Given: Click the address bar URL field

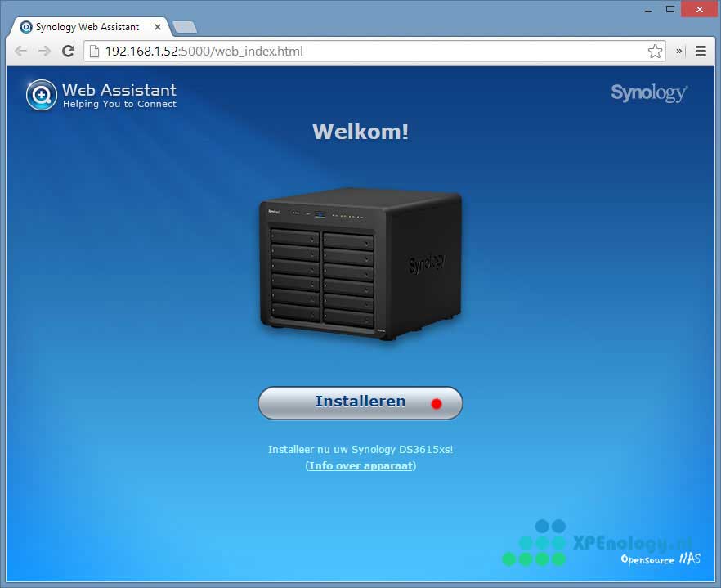Looking at the screenshot, I should [x=368, y=52].
